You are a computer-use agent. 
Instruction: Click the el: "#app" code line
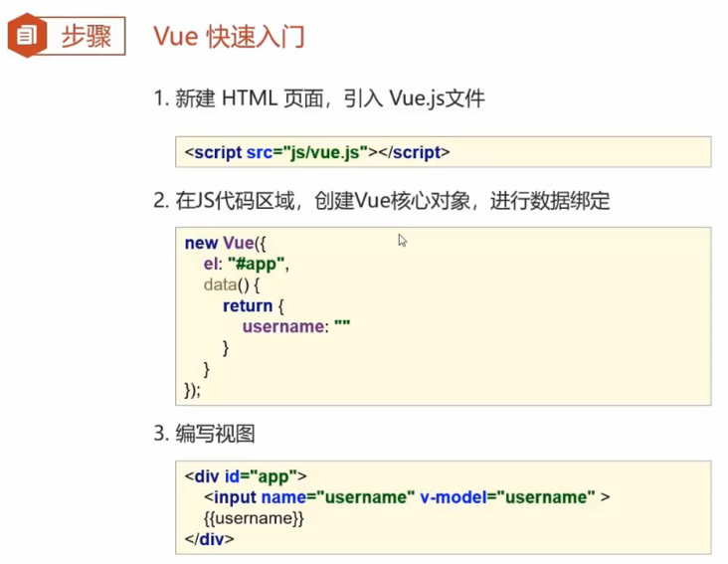(246, 264)
